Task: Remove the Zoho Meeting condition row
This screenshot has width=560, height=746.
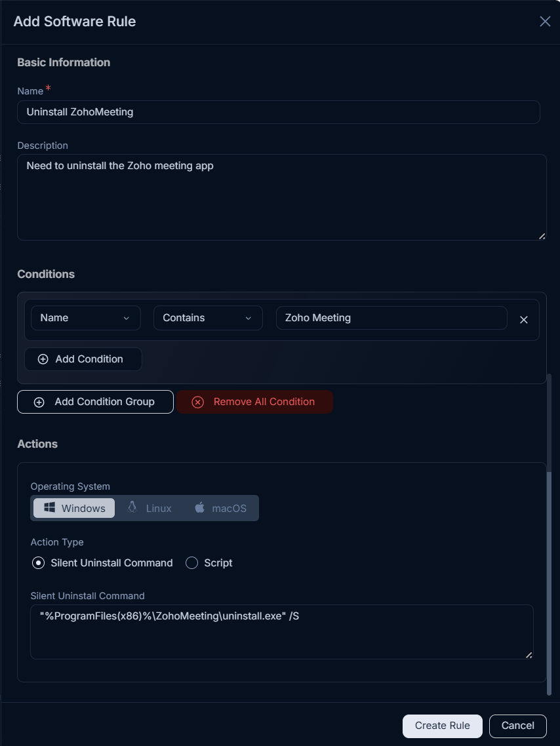Action: tap(524, 320)
